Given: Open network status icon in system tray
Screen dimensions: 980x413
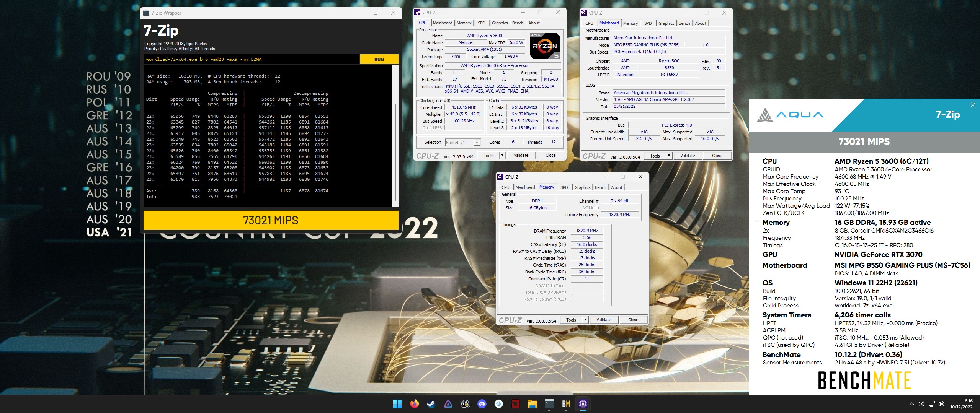Looking at the screenshot, I should point(931,404).
